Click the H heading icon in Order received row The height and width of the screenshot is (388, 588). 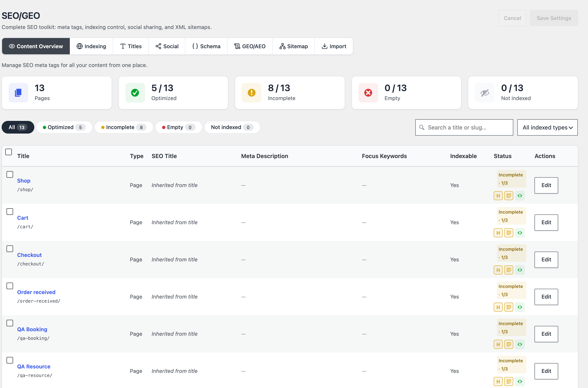point(498,307)
